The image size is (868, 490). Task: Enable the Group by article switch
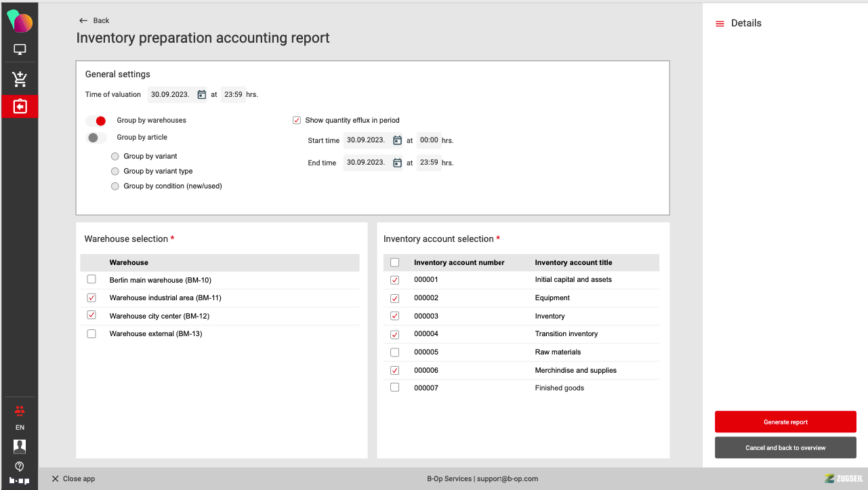pyautogui.click(x=96, y=138)
